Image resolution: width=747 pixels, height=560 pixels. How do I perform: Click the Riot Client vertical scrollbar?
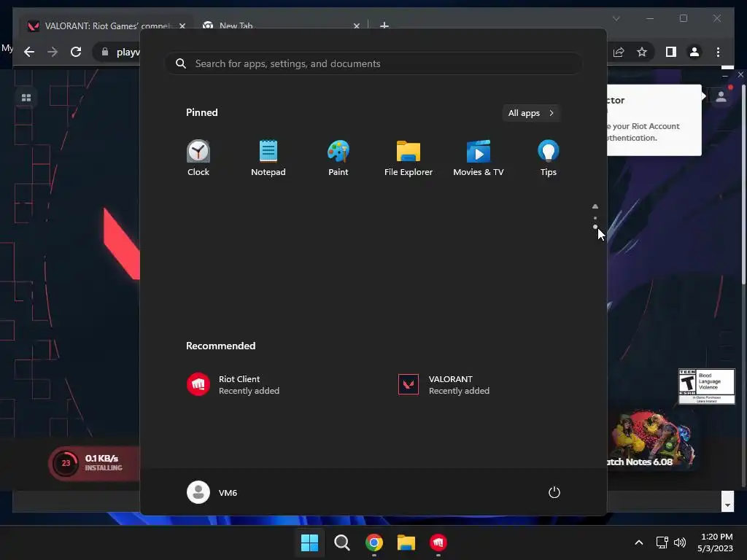click(743, 186)
